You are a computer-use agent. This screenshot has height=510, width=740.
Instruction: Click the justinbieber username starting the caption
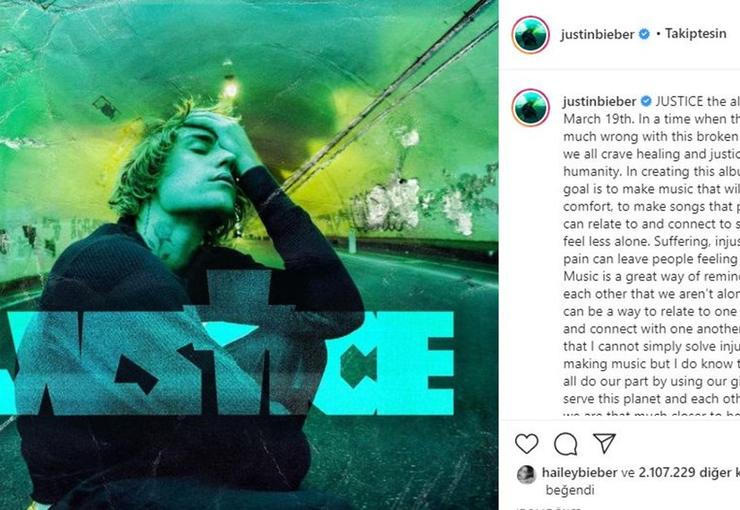point(599,101)
